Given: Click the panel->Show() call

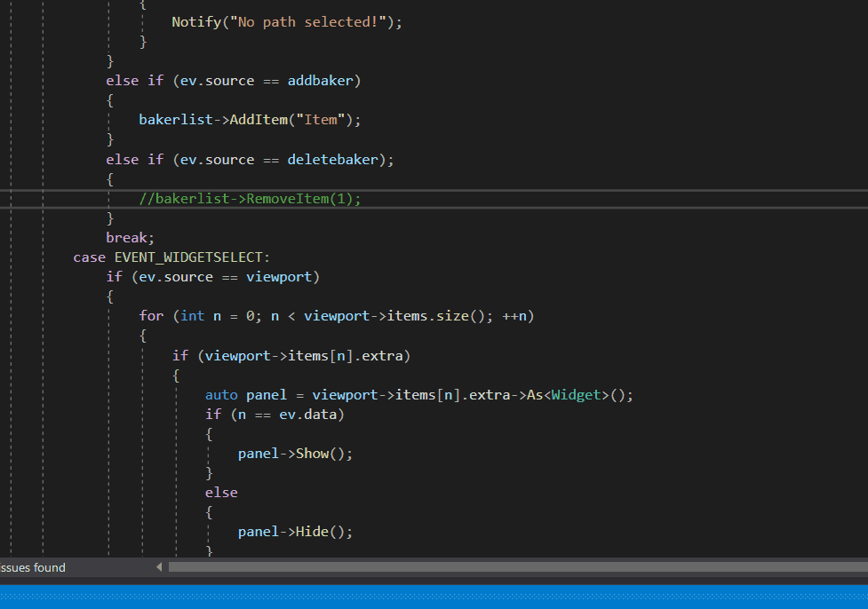Looking at the screenshot, I should [295, 454].
